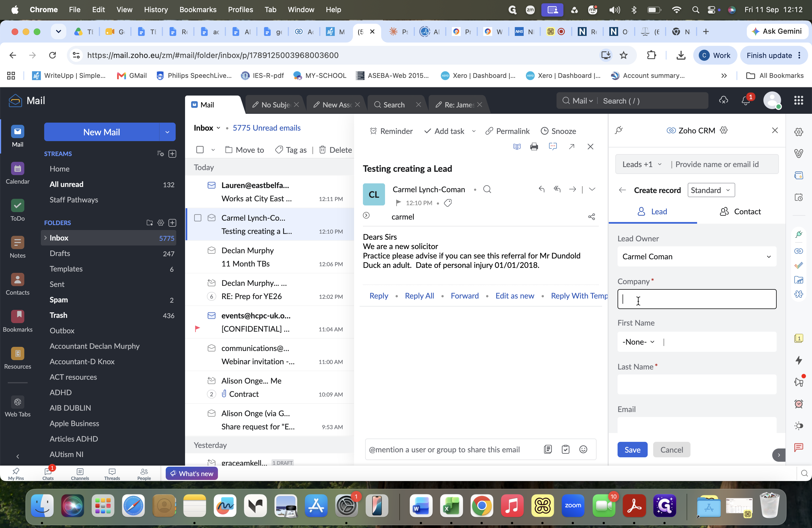The width and height of the screenshot is (812, 528).
Task: Tick the Carmel Lynch-Co... email checkbox
Action: pos(197,218)
